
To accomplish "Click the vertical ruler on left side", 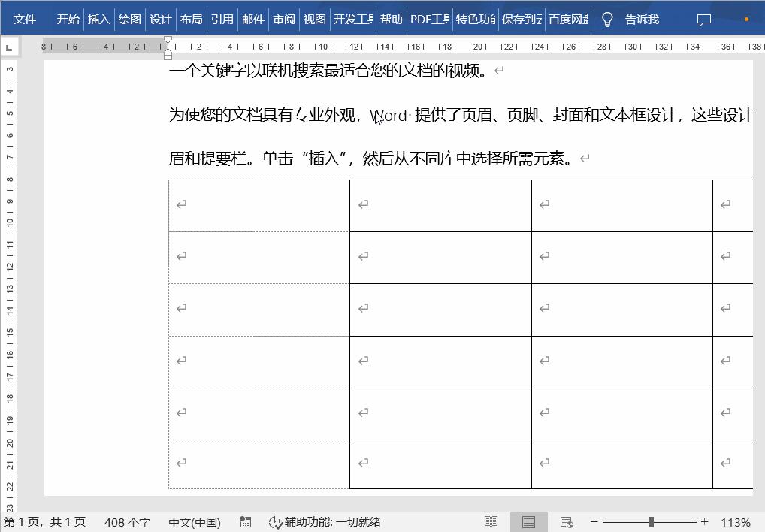I will tap(9, 286).
